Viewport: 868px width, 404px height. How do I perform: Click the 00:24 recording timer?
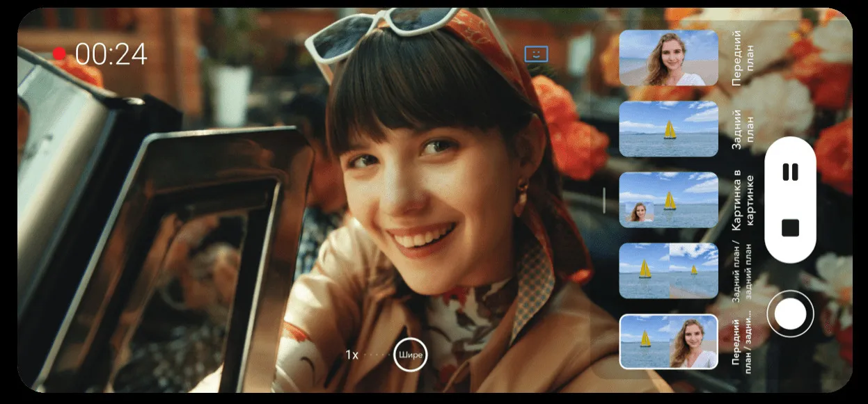[x=111, y=54]
